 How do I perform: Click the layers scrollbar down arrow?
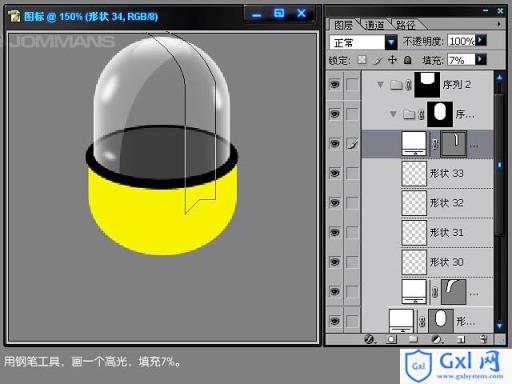499,326
